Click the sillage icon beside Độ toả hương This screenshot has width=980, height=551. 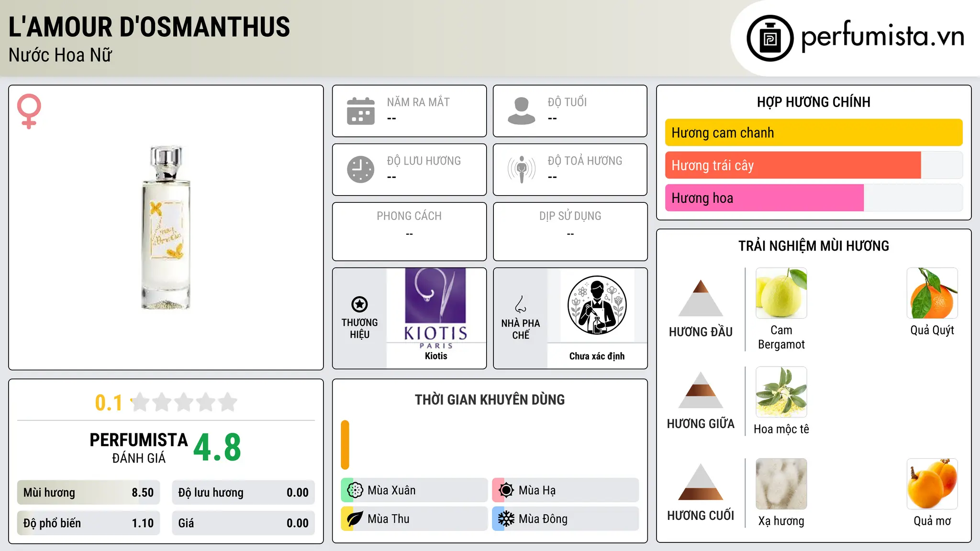(x=522, y=169)
